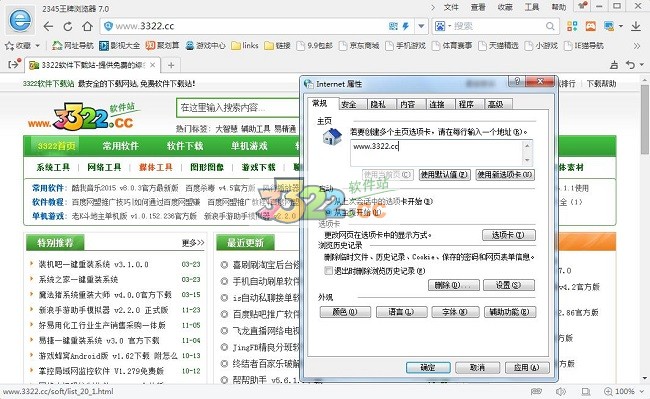
Task: Click the security shield icon in address bar
Action: click(109, 26)
